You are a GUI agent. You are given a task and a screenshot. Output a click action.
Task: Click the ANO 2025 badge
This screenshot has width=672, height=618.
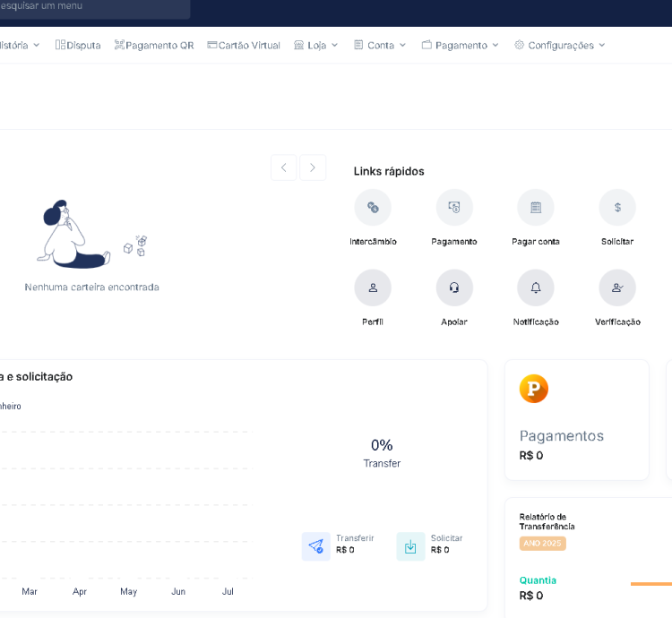point(543,544)
